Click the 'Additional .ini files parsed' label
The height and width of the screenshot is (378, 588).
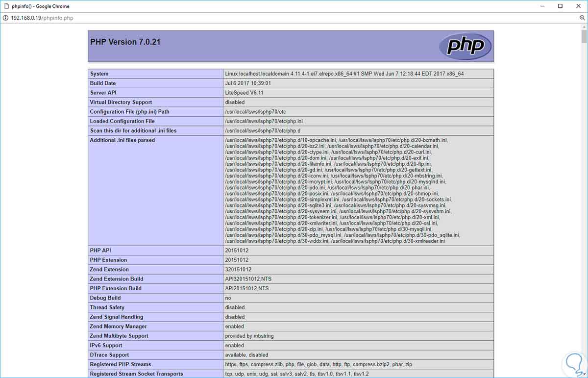pyautogui.click(x=122, y=140)
